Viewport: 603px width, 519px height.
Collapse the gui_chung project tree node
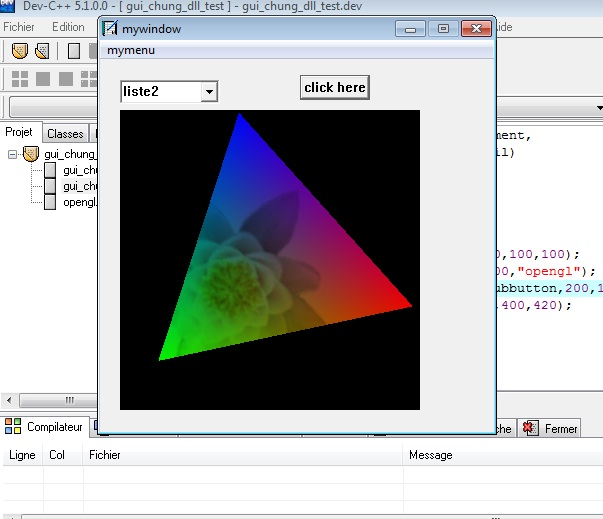tap(13, 154)
